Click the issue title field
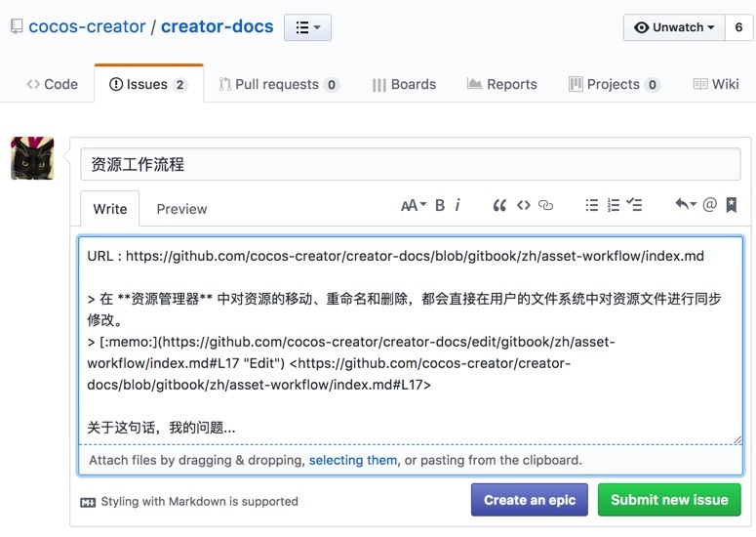This screenshot has height=537, width=756. (x=411, y=165)
